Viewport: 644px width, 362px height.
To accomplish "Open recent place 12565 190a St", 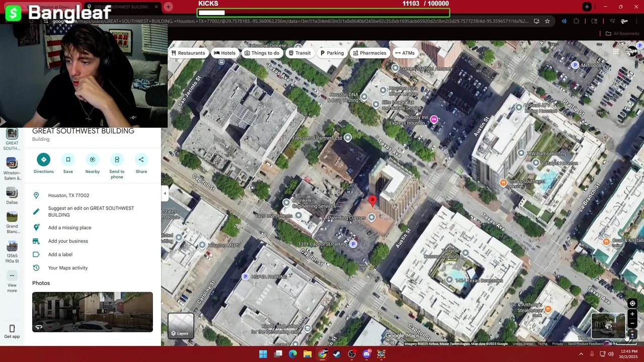I will (x=12, y=252).
